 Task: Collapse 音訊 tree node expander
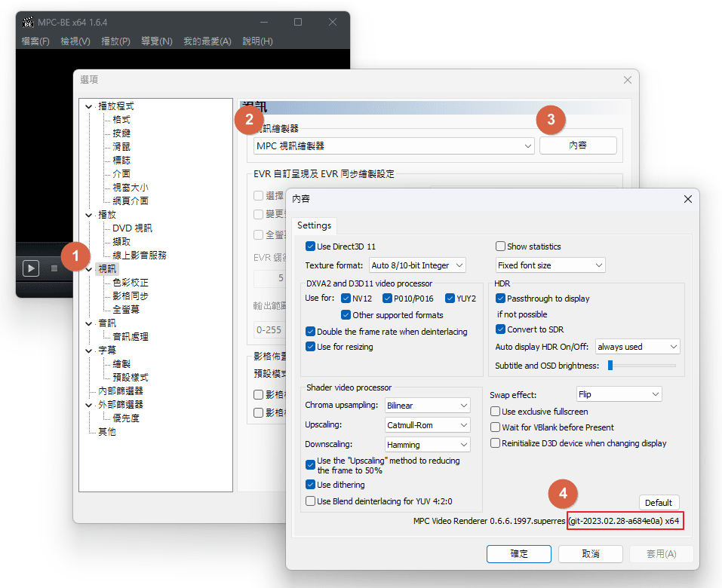pyautogui.click(x=88, y=323)
